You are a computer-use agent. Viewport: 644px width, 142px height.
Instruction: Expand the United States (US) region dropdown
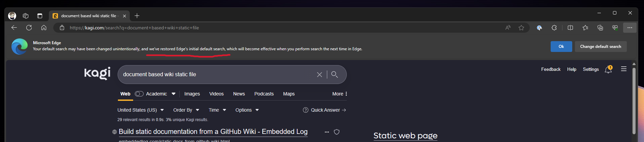141,110
